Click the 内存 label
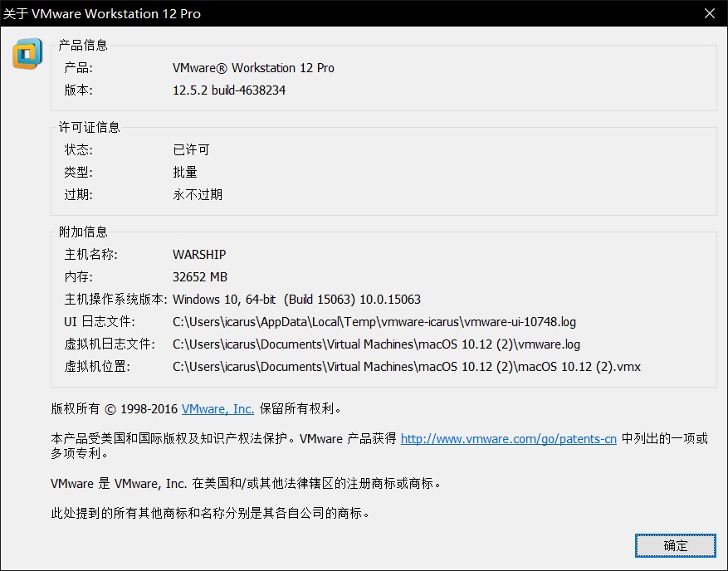Viewport: 728px width, 571px height. [x=79, y=277]
